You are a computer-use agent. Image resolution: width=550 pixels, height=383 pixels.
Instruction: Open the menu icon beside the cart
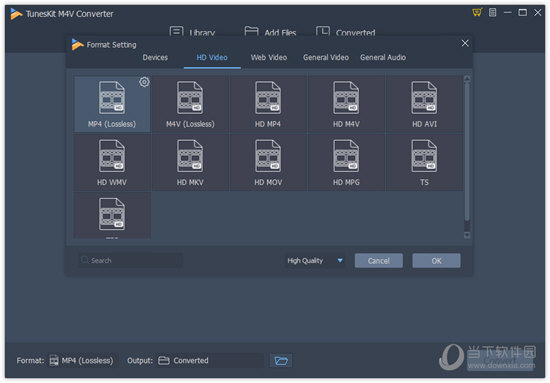pyautogui.click(x=492, y=13)
